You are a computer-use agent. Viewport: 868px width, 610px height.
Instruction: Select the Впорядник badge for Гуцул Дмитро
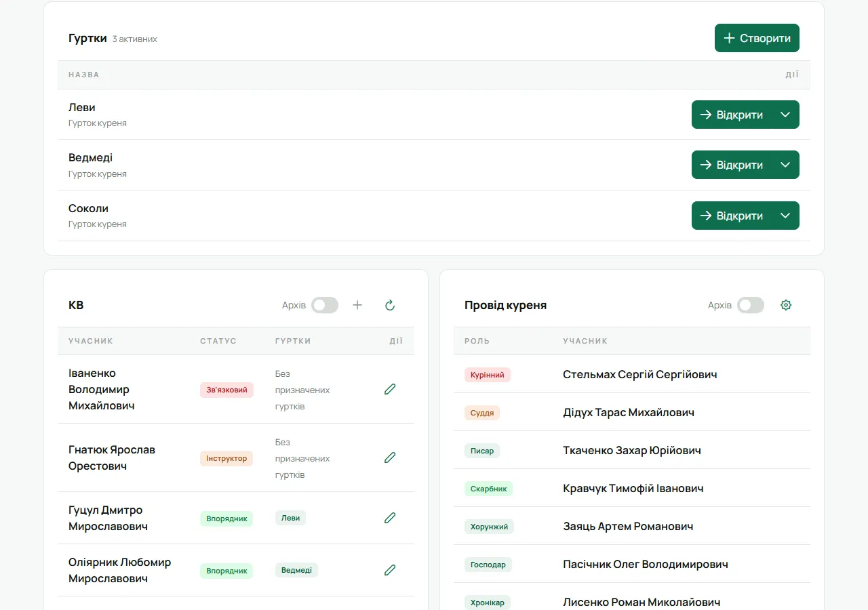click(226, 518)
